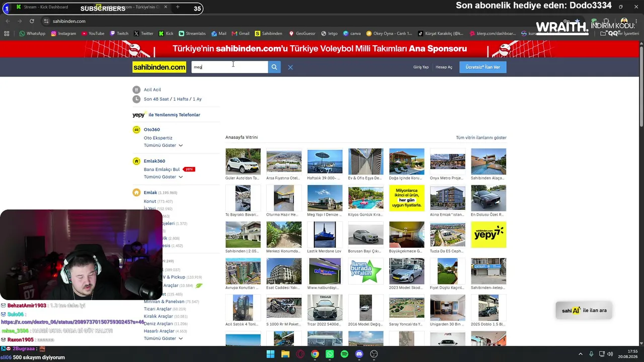Expand Tümünü Göster under Hasarlı Araçlar
The image size is (644, 362).
coord(163,338)
